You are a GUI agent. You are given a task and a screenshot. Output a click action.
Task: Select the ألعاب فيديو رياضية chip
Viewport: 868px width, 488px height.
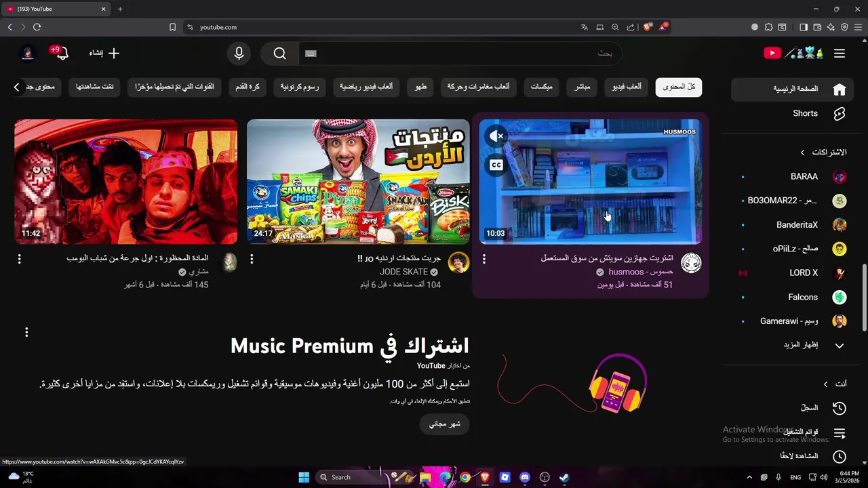[x=366, y=87]
